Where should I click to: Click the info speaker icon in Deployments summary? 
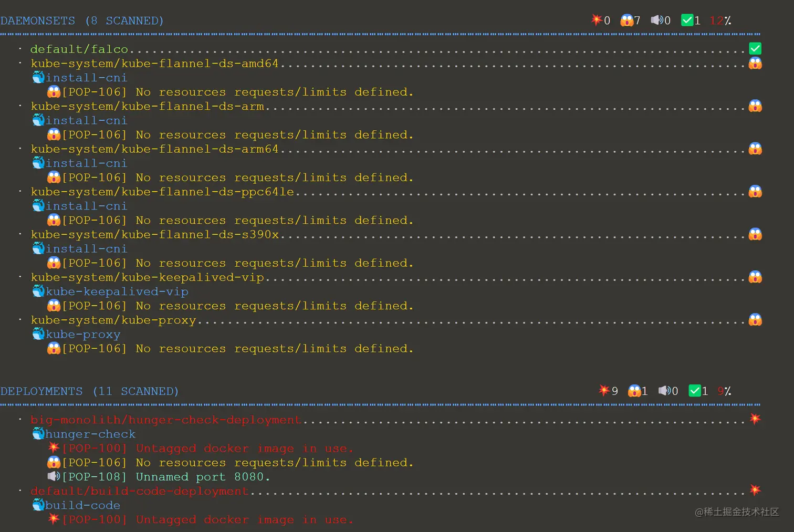click(x=665, y=390)
